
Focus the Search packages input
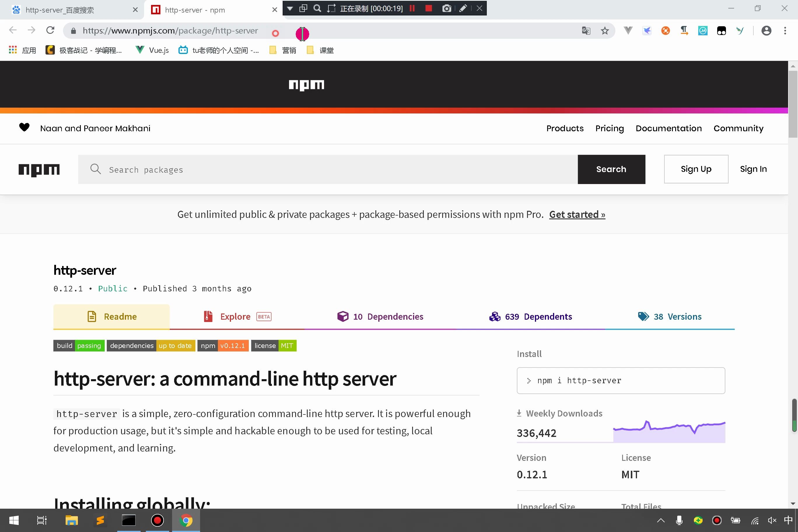[x=328, y=169]
